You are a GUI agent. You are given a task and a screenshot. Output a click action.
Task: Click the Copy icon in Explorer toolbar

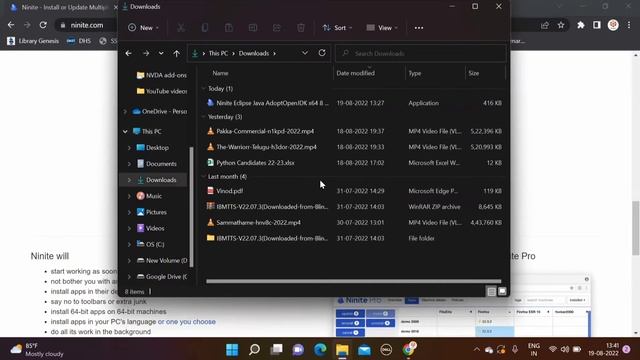[205, 28]
